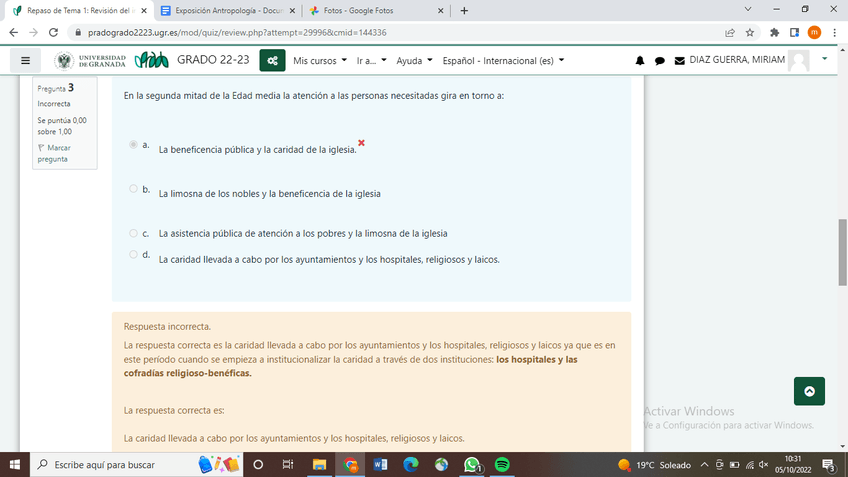Image resolution: width=848 pixels, height=477 pixels.
Task: Open weather widget 19°C Soleado
Action: click(654, 465)
